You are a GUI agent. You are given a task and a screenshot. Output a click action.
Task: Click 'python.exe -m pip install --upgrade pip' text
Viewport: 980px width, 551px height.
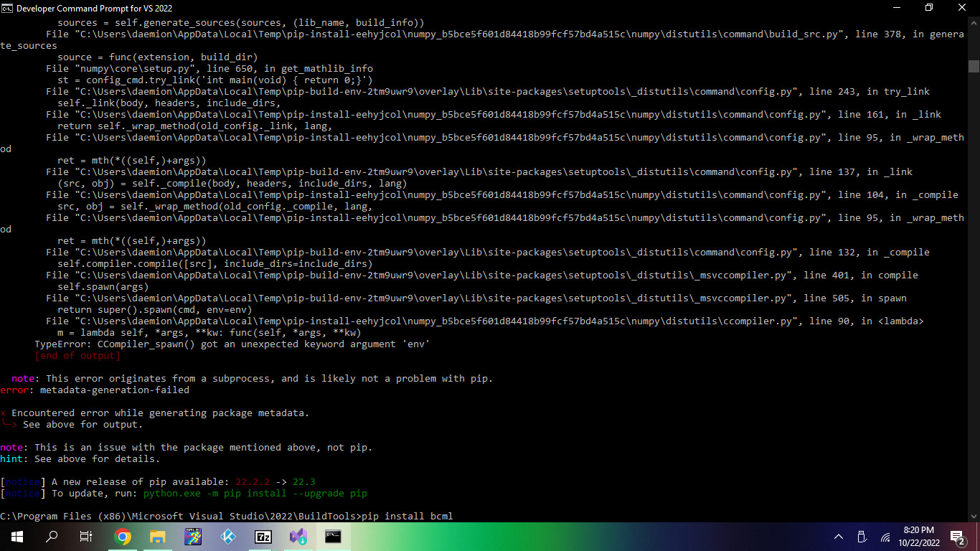(255, 494)
